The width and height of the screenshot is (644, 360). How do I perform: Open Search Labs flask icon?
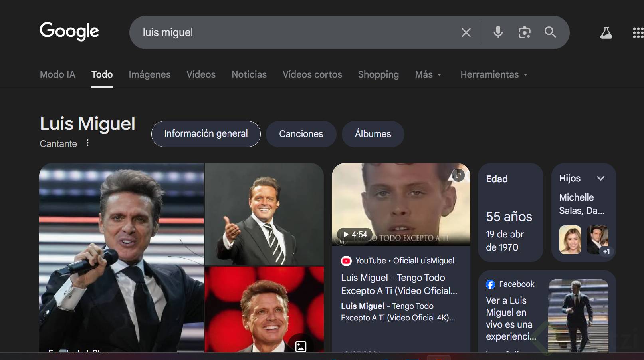(x=606, y=32)
